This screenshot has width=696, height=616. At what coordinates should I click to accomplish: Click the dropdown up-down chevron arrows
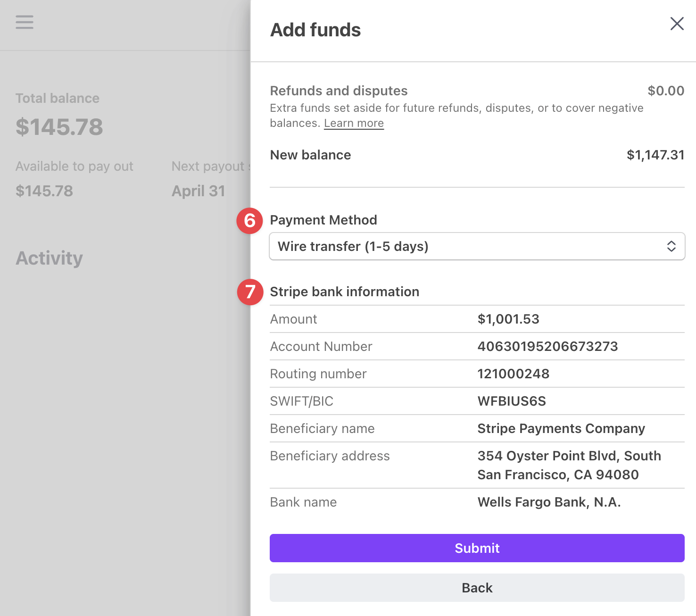pyautogui.click(x=671, y=246)
